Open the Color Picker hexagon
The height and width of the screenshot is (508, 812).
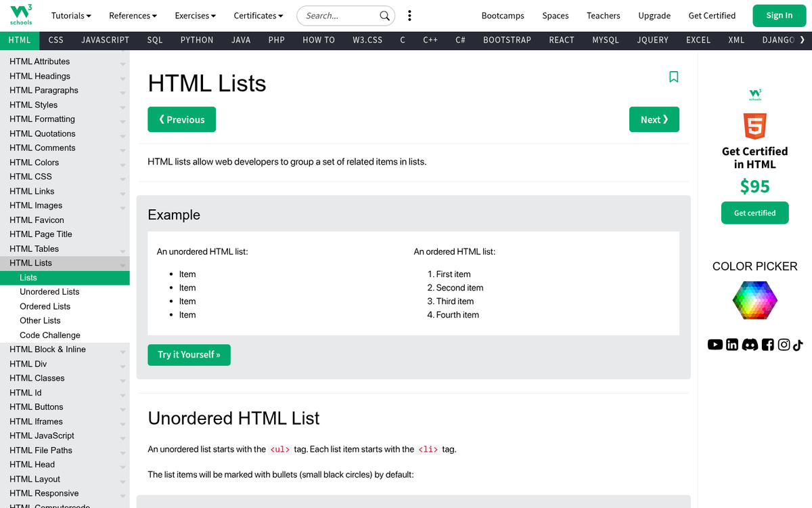coord(754,300)
